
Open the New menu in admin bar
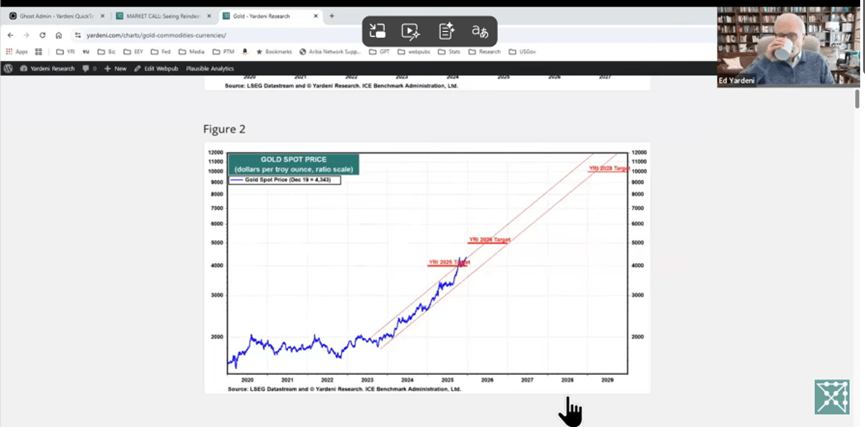pos(115,68)
